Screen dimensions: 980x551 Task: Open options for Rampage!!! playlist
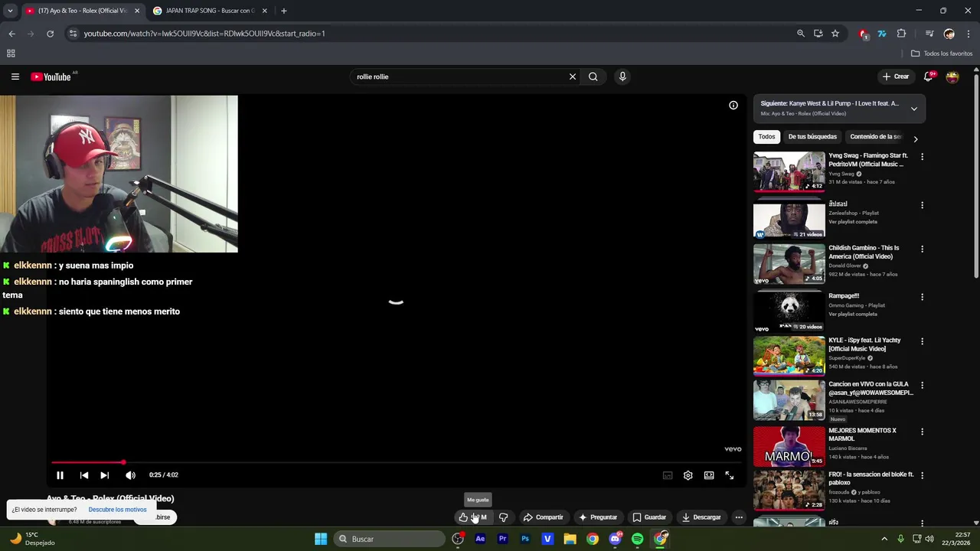pos(922,297)
